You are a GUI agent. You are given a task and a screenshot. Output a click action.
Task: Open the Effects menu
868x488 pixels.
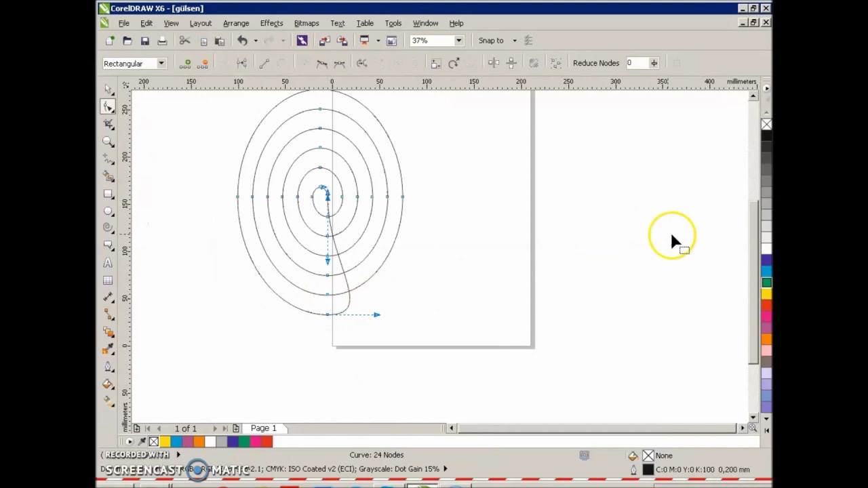(x=271, y=23)
